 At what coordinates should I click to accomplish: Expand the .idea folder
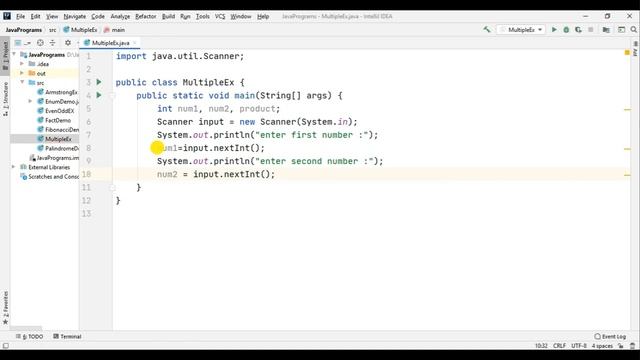pyautogui.click(x=22, y=64)
